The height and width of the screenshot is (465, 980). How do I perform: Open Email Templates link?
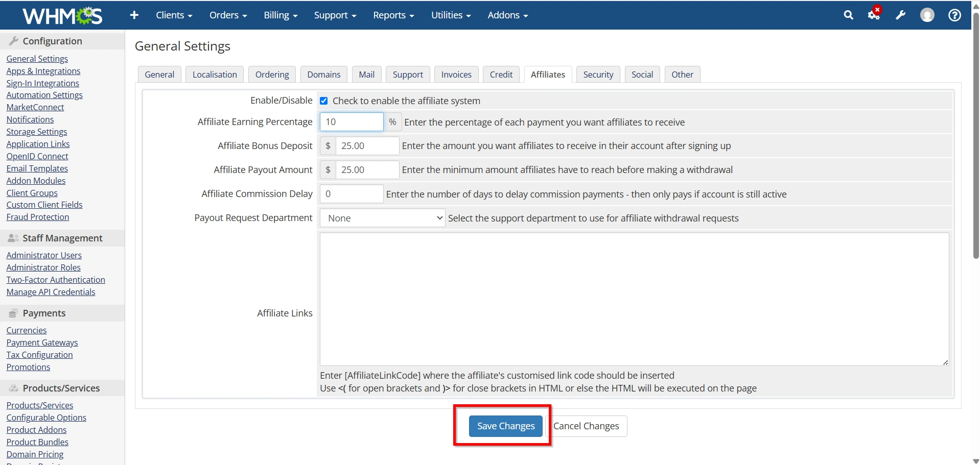click(37, 168)
